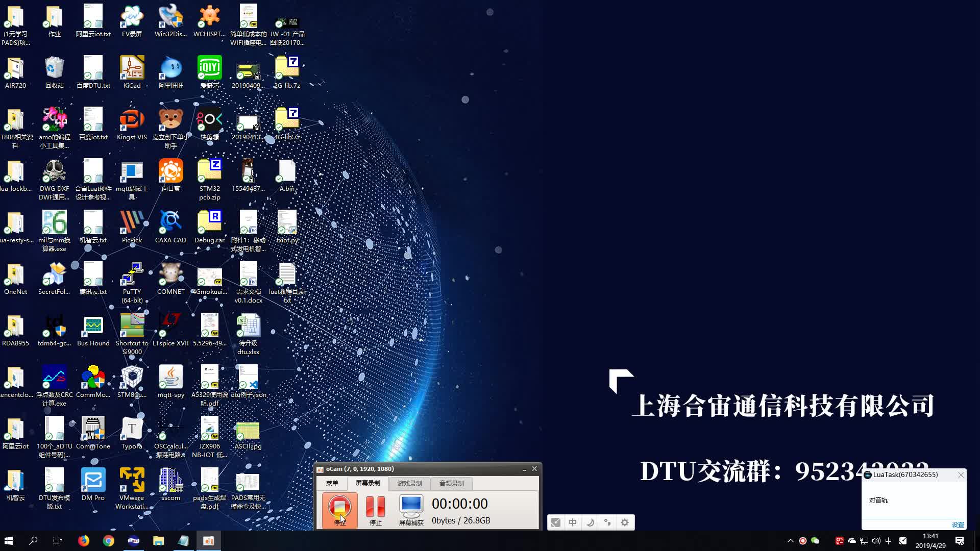The height and width of the screenshot is (551, 980).
Task: Open the Kingst VIS shortcut
Action: [132, 124]
